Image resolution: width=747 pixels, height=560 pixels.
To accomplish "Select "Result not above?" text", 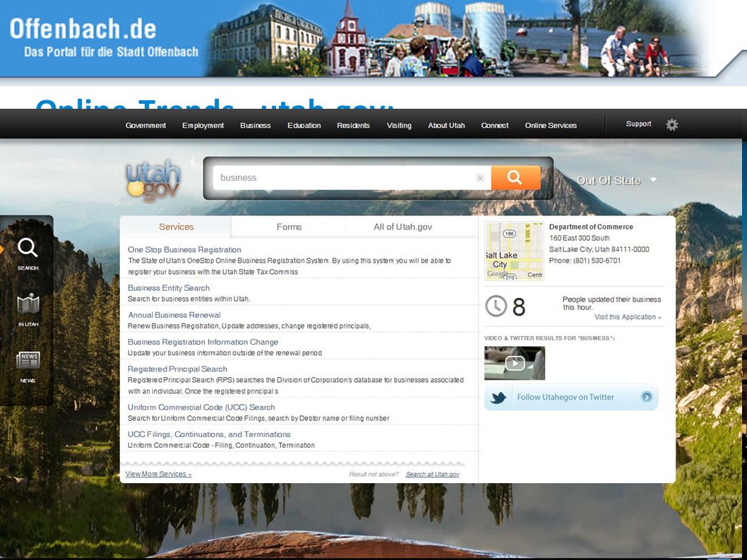I will [x=374, y=475].
